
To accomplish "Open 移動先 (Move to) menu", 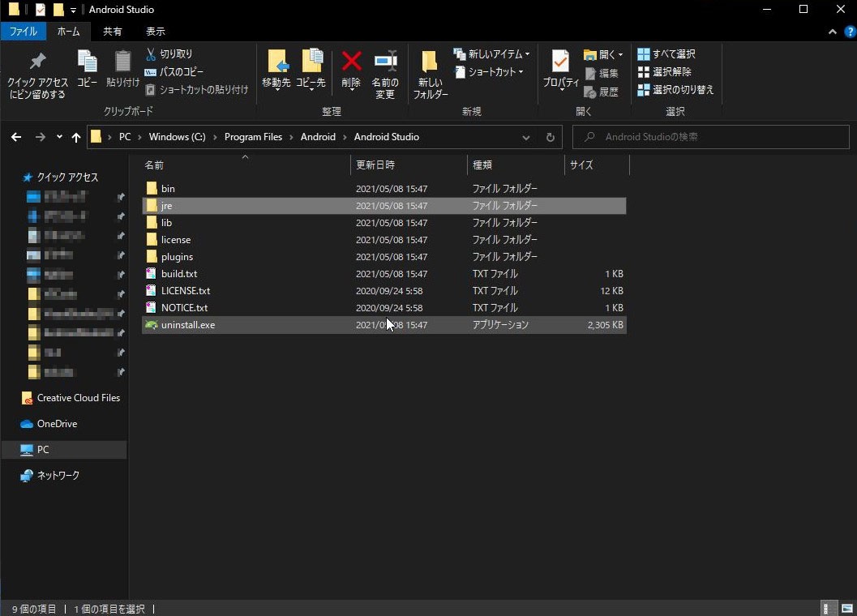I will point(276,68).
